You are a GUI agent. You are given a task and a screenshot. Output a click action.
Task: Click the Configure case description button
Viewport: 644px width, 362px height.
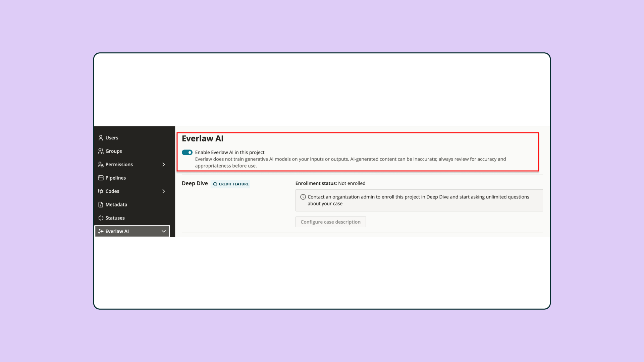point(330,222)
